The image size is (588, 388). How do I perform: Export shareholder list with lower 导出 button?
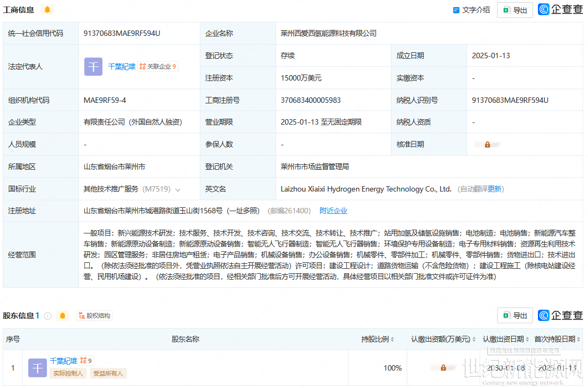pyautogui.click(x=515, y=315)
